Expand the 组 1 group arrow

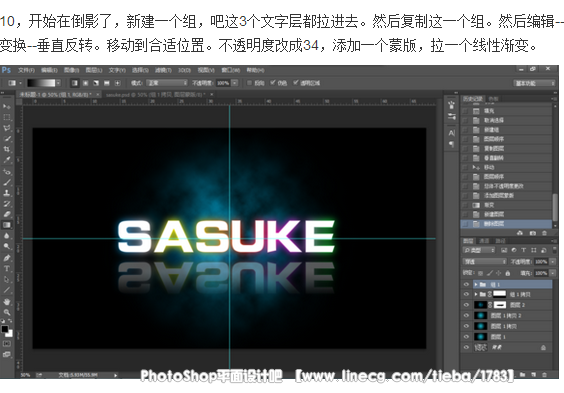pyautogui.click(x=476, y=284)
